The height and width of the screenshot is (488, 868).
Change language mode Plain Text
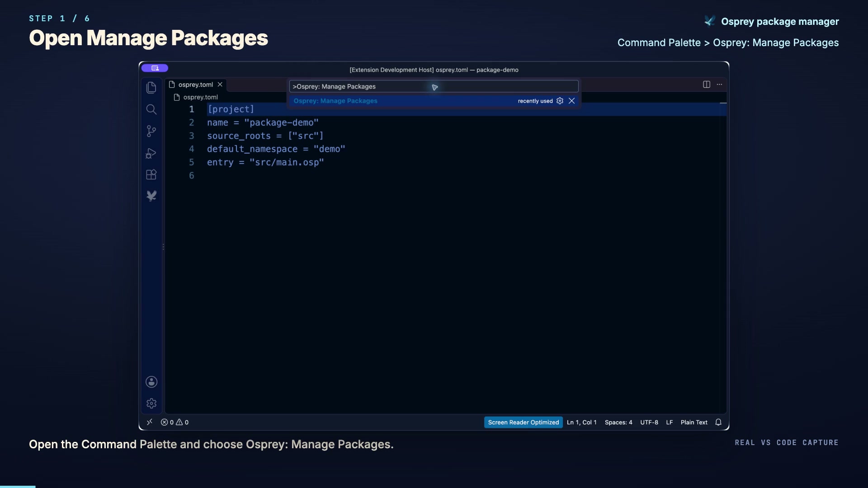694,422
